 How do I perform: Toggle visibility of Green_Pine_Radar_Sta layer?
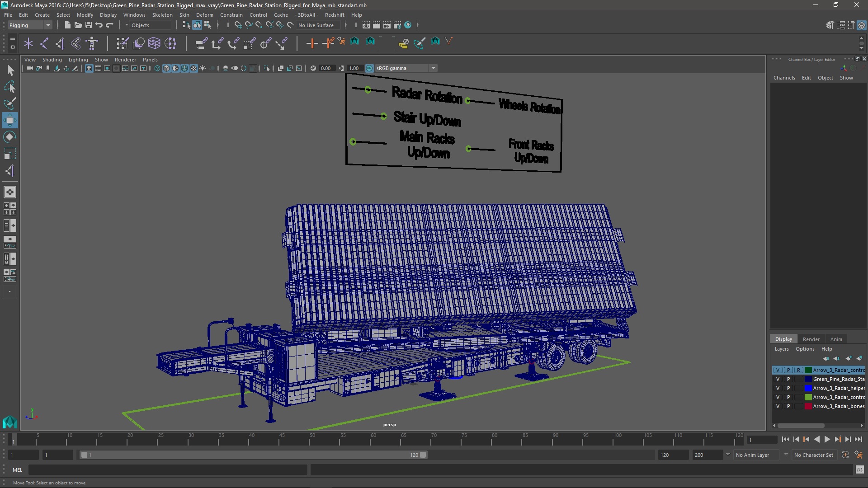click(778, 379)
